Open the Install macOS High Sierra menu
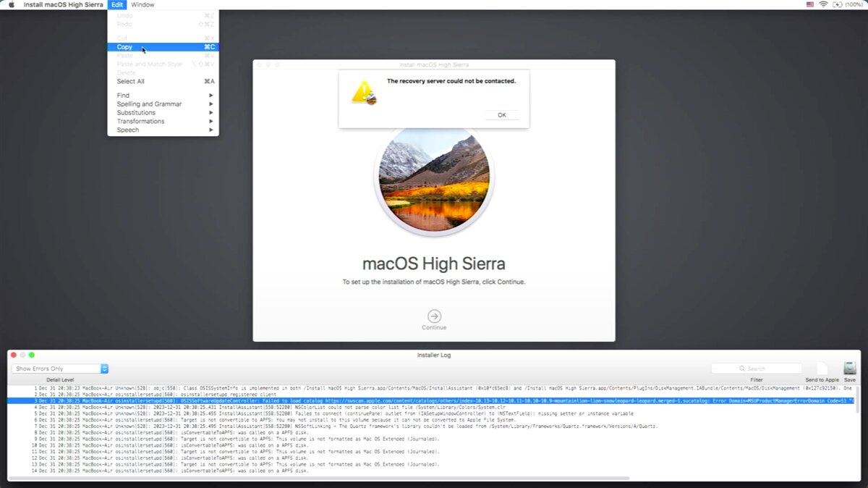Image resolution: width=868 pixels, height=488 pixels. pyautogui.click(x=64, y=4)
